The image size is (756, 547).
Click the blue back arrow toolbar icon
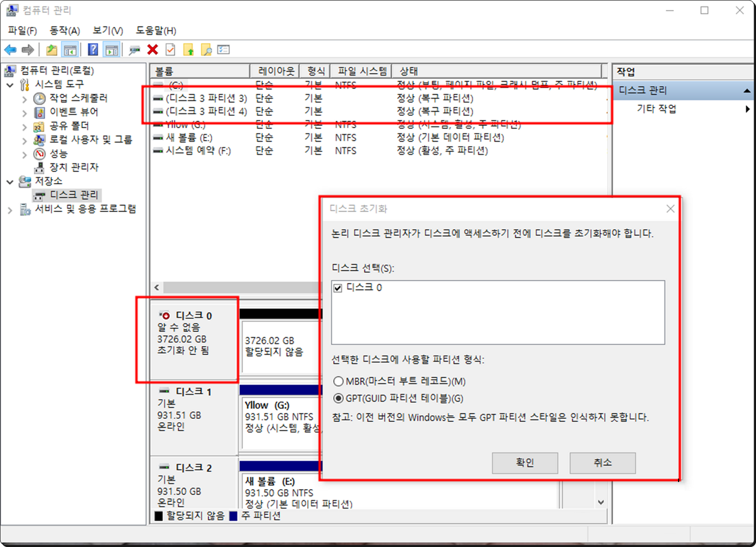[x=10, y=50]
